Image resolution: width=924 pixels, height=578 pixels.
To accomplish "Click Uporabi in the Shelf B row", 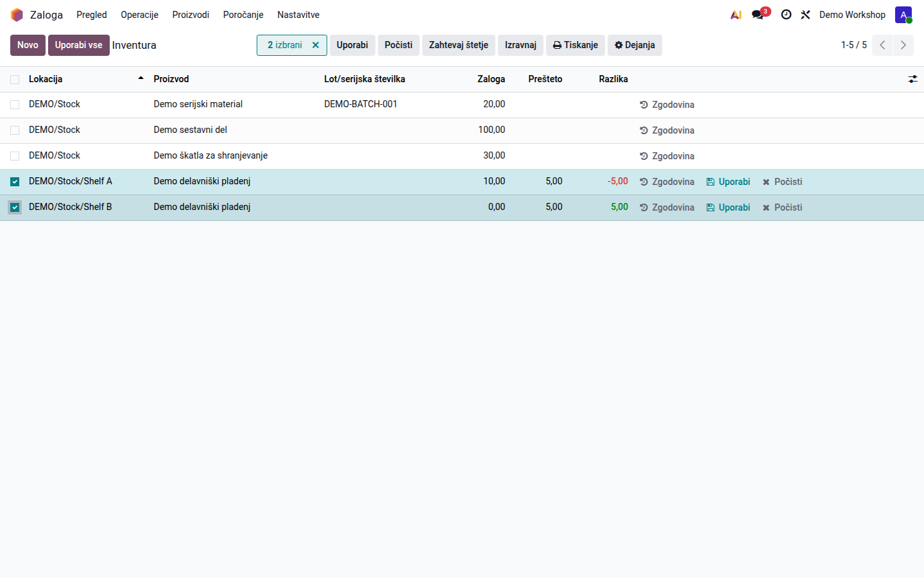I will [728, 207].
